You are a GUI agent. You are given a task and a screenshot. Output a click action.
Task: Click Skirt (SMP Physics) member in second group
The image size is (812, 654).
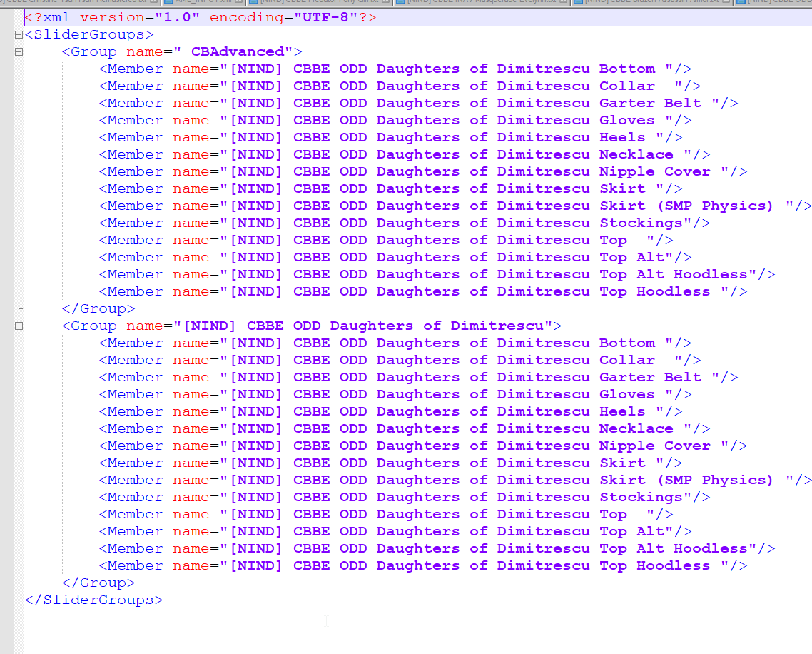point(455,480)
